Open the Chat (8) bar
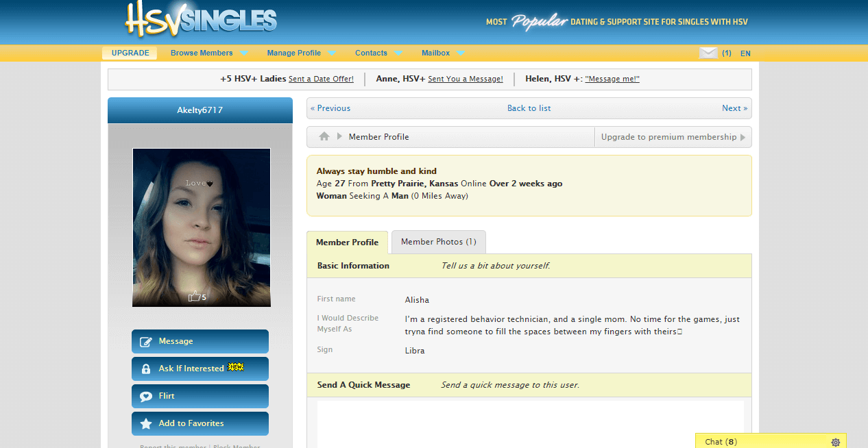The height and width of the screenshot is (448, 868). (771, 442)
